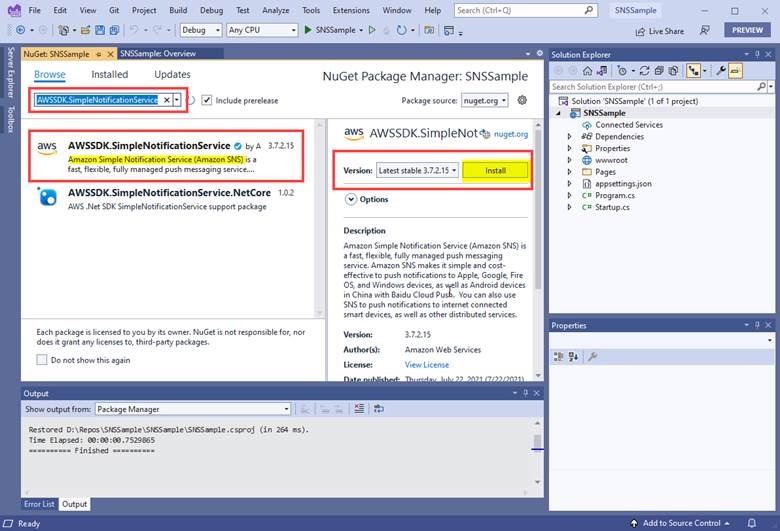Viewport: 780px width, 531px height.
Task: Click the browser refresh/restart circular arrow icon
Action: [x=401, y=30]
